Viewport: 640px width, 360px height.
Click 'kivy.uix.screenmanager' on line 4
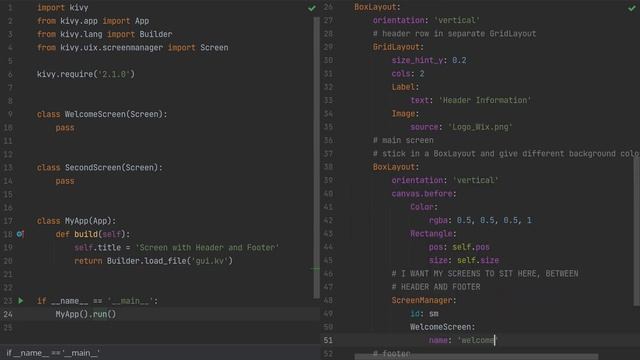tap(111, 48)
